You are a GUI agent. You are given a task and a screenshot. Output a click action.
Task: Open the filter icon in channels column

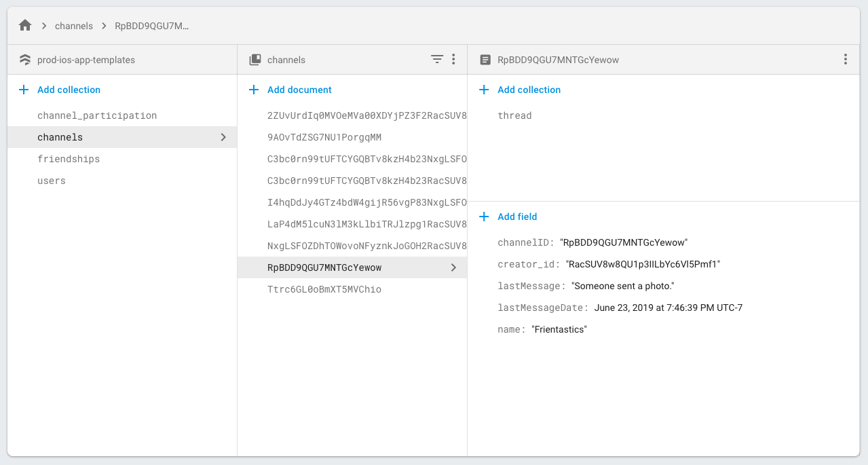(x=437, y=60)
